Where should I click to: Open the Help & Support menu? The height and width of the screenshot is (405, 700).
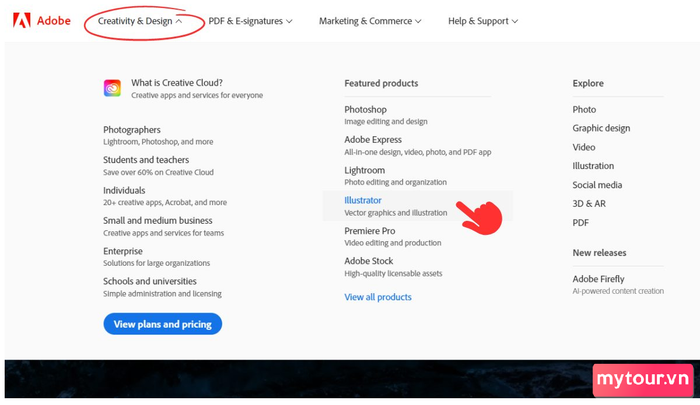pos(483,21)
